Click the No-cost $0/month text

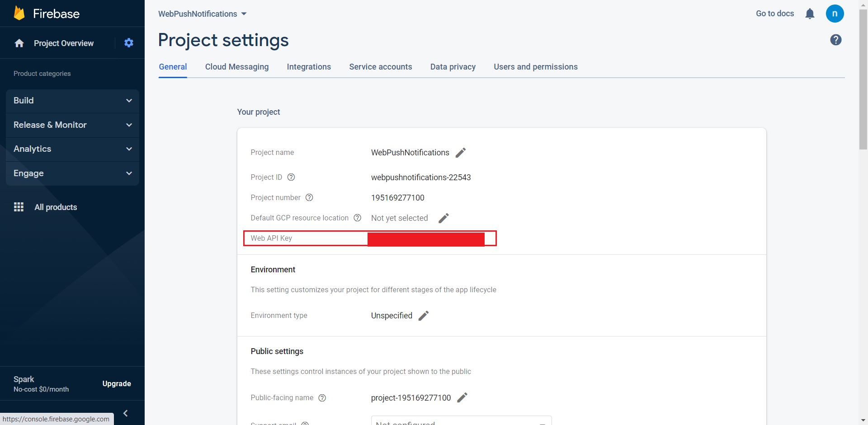coord(41,389)
